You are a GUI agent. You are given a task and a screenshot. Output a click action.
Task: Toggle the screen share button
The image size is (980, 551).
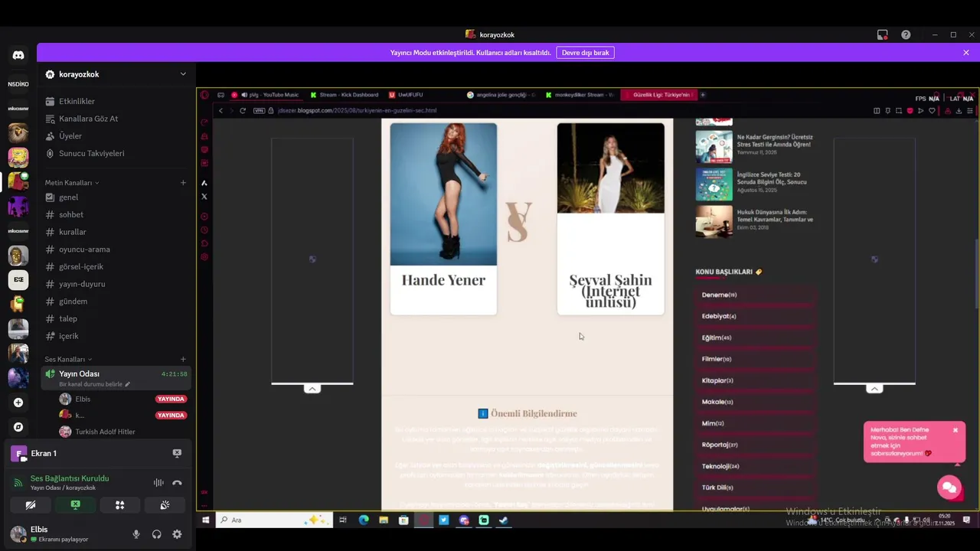coord(75,505)
